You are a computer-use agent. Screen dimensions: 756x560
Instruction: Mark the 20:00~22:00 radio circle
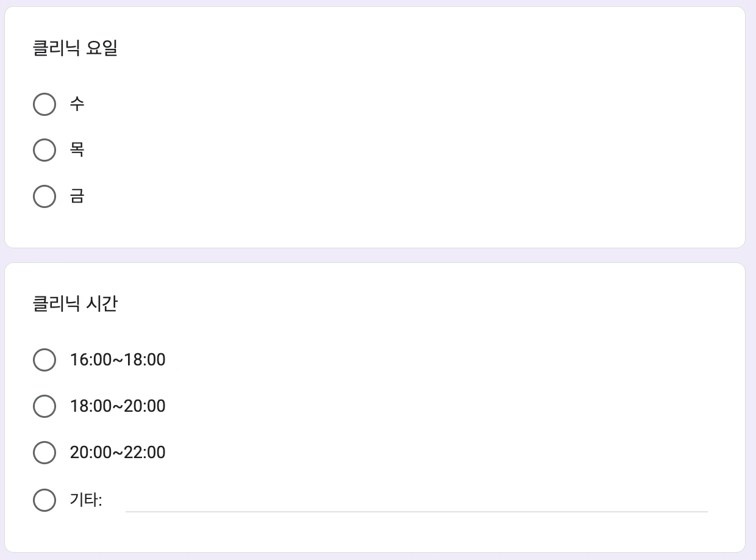(44, 453)
